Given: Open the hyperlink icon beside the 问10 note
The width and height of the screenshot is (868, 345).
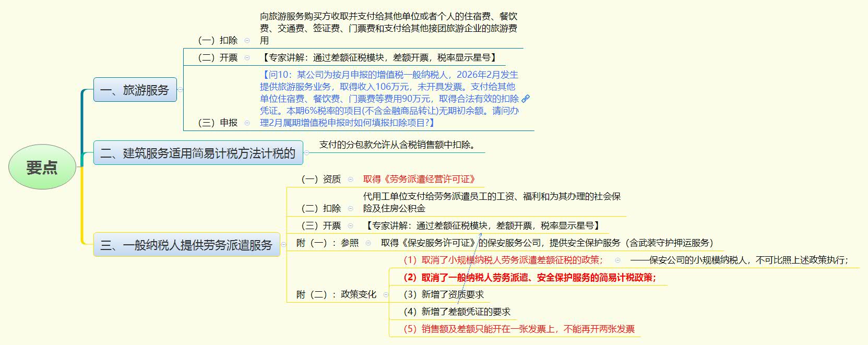Looking at the screenshot, I should (526, 99).
